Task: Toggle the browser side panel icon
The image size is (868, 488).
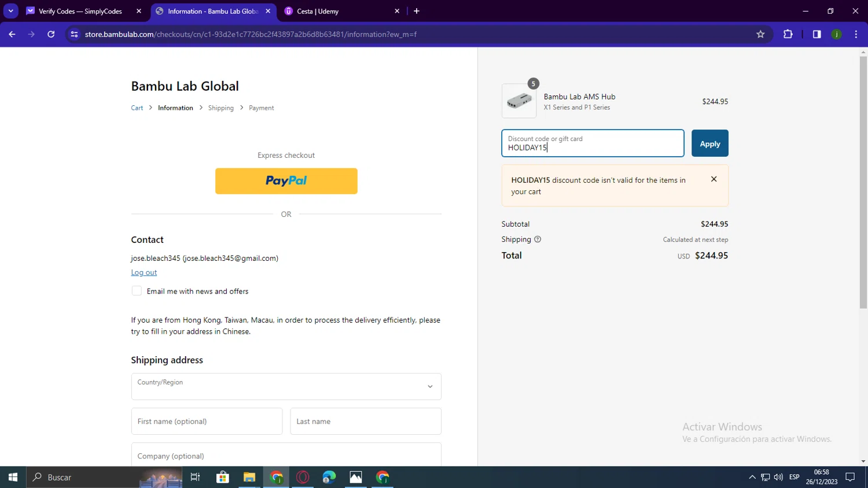Action: (x=816, y=34)
